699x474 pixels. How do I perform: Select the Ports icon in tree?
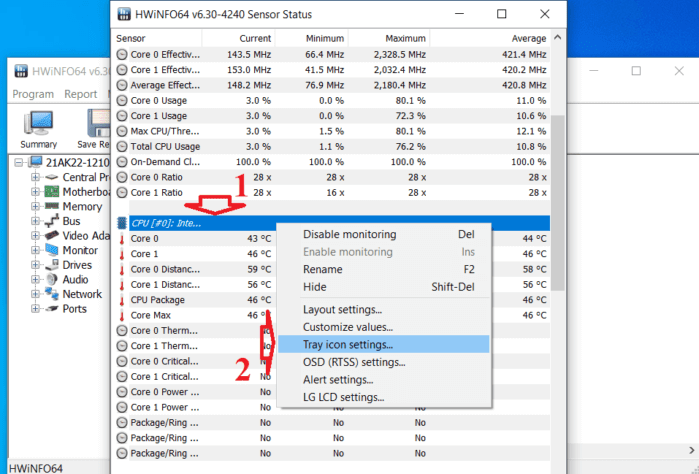[x=52, y=309]
